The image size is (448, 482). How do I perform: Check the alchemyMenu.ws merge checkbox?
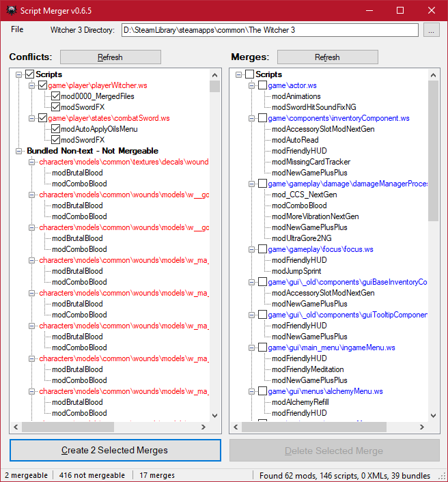pyautogui.click(x=263, y=391)
